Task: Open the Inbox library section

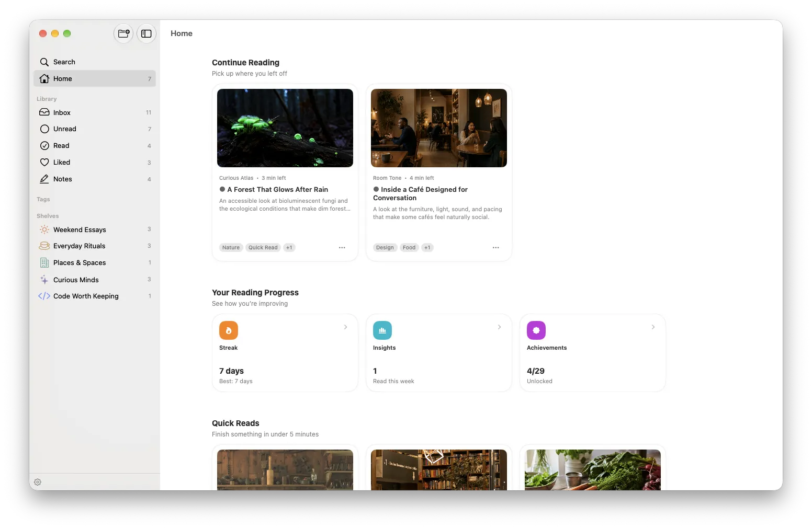Action: (95, 112)
